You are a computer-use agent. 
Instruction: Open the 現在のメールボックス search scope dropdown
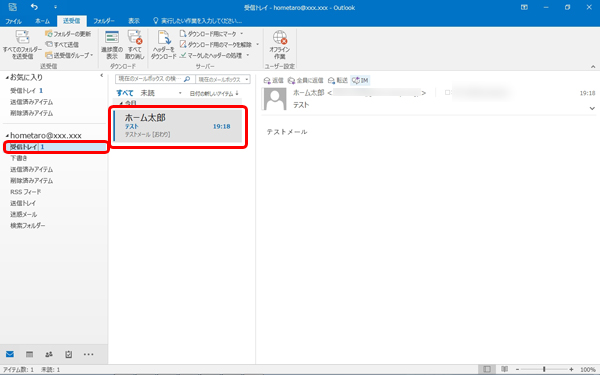click(223, 79)
